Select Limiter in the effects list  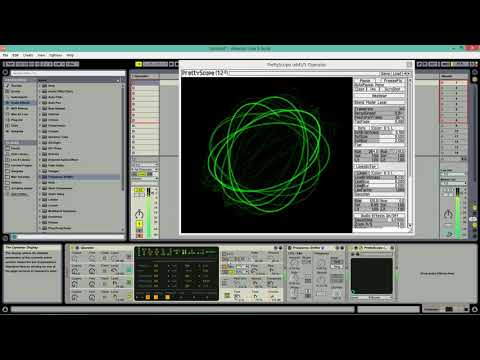click(53, 200)
